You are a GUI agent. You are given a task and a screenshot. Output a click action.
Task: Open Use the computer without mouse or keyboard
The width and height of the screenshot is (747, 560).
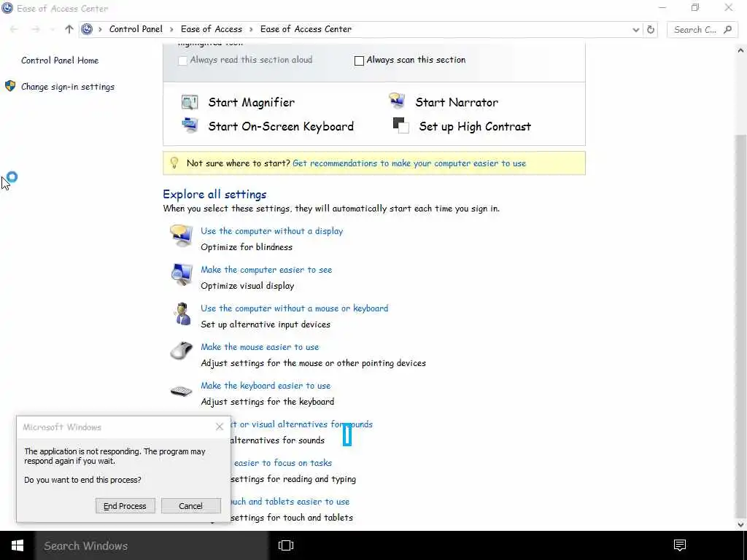tap(295, 308)
